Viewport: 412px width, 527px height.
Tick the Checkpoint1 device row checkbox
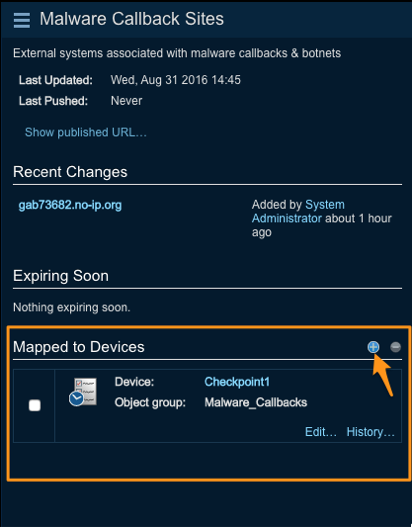click(x=35, y=405)
